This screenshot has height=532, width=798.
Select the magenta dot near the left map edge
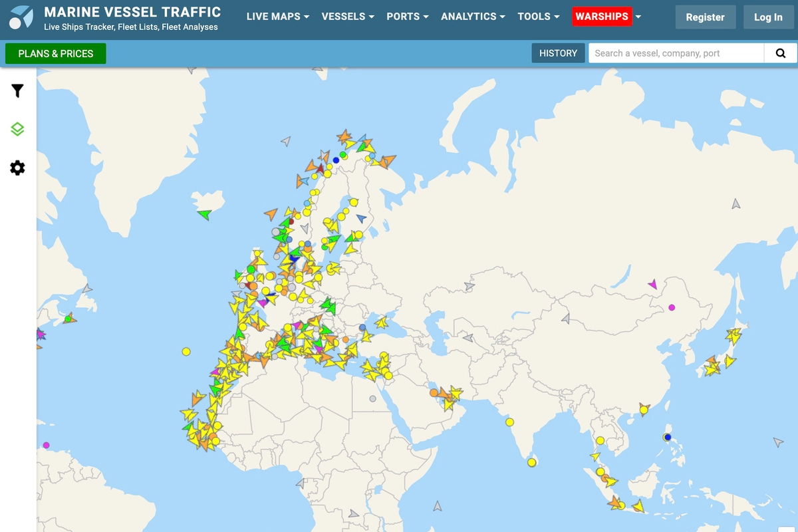(x=46, y=445)
